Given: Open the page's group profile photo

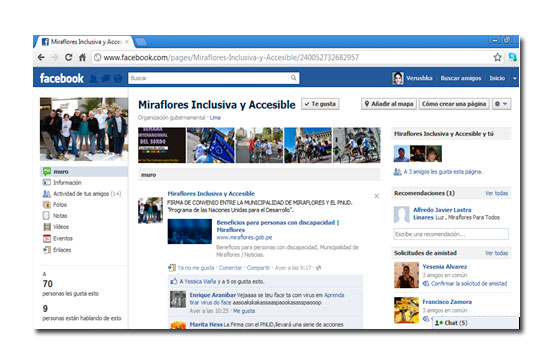Looking at the screenshot, I should pos(84,129).
